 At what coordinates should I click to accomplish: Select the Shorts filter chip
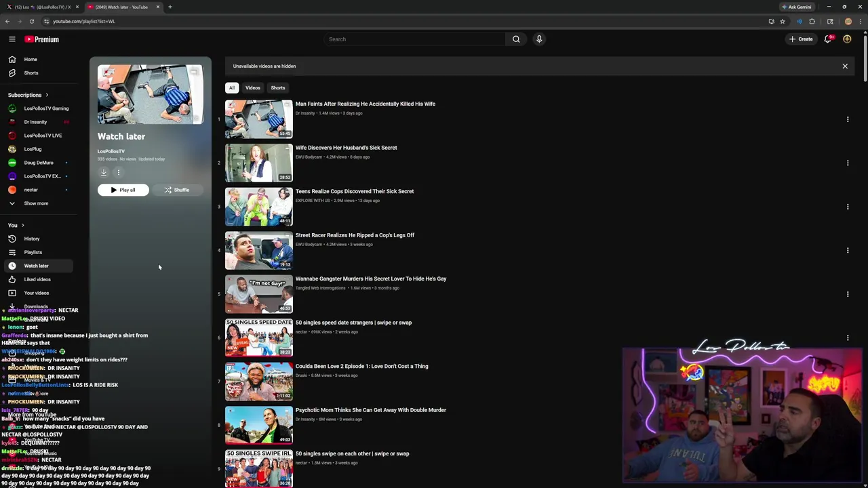click(278, 87)
